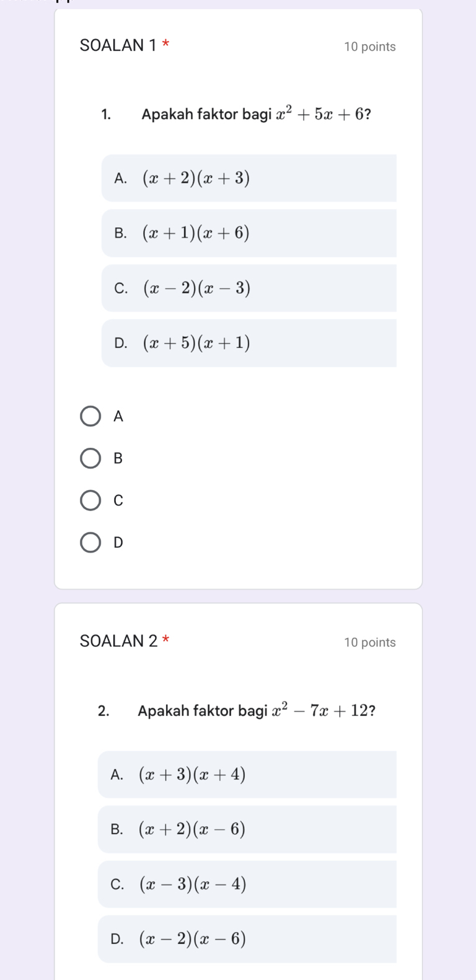Click option C image (x-2)(x-3)
The height and width of the screenshot is (980, 476).
click(x=248, y=287)
